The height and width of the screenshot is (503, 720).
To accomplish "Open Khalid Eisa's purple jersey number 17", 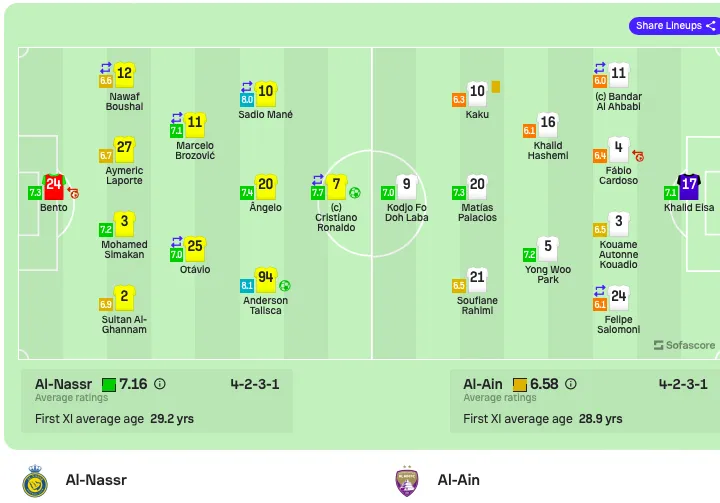I will tap(689, 187).
